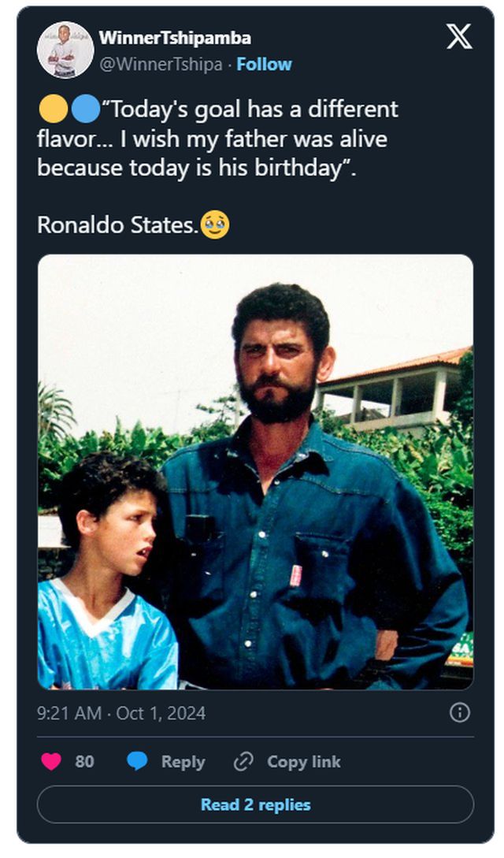The image size is (504, 858).
Task: Click the chain copy link icon
Action: tap(243, 761)
